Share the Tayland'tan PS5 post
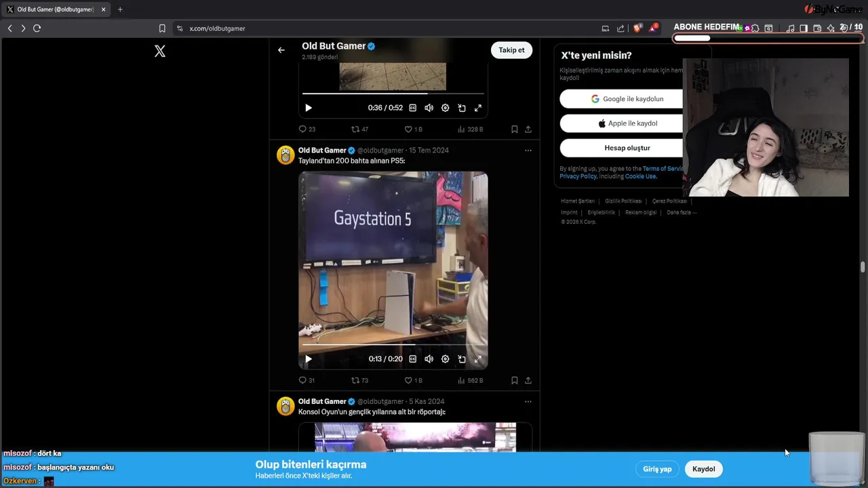The height and width of the screenshot is (488, 868). pos(528,380)
